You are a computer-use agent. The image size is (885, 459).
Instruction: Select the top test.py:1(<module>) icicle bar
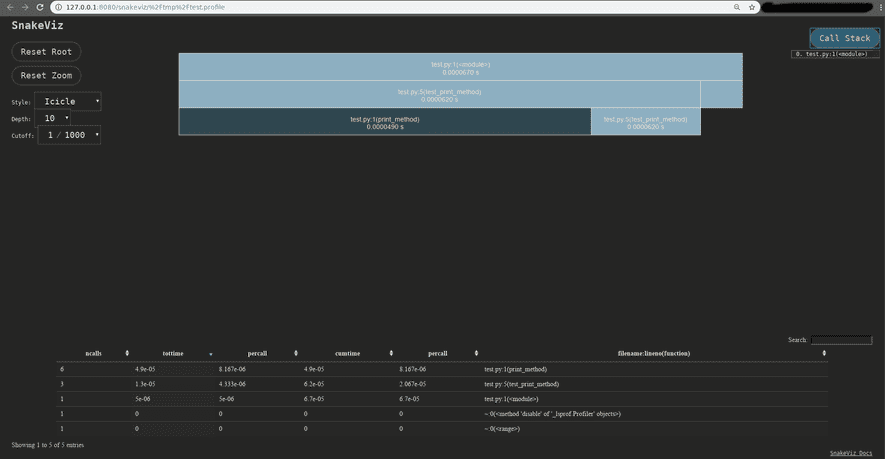[x=460, y=67]
